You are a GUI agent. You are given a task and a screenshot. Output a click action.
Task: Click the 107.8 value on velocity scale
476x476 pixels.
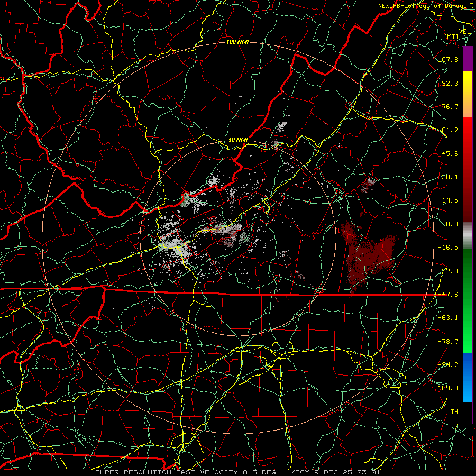[448, 59]
